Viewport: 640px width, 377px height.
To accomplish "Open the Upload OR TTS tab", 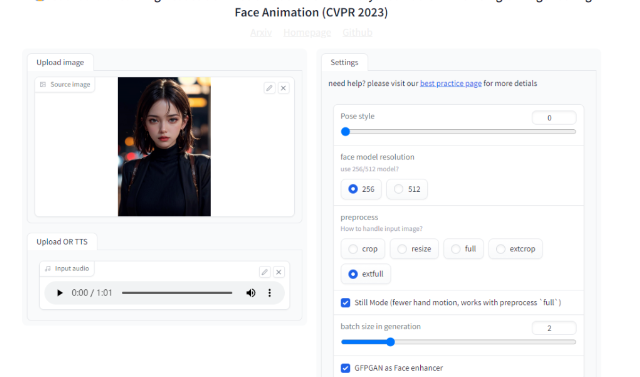I will [x=62, y=242].
